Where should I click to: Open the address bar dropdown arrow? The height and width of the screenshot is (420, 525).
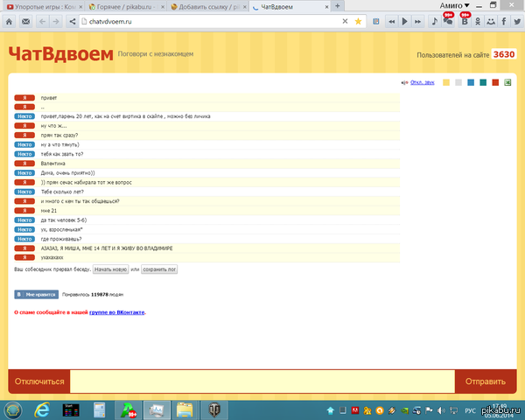pos(345,20)
